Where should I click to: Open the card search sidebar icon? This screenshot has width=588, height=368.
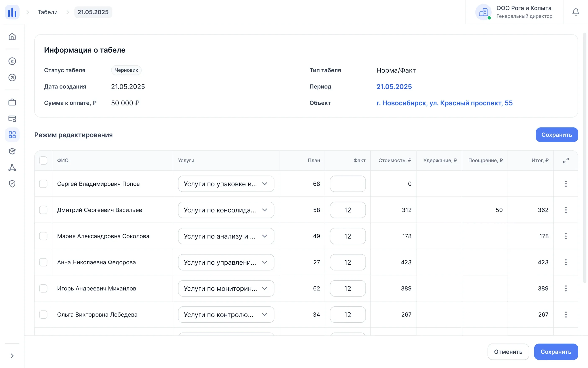click(12, 119)
